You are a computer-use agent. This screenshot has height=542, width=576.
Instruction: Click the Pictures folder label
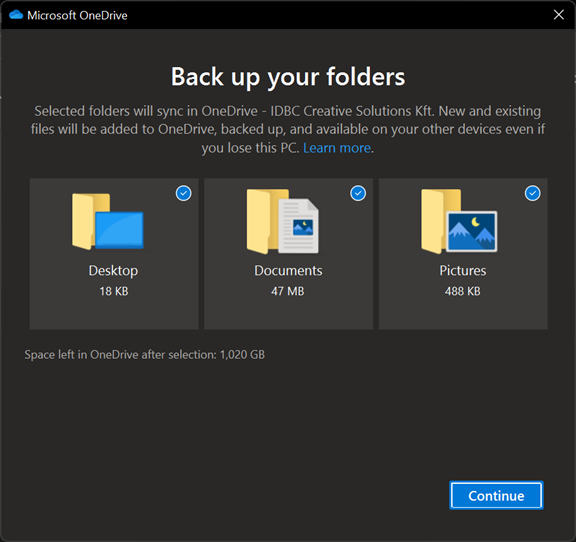click(463, 271)
